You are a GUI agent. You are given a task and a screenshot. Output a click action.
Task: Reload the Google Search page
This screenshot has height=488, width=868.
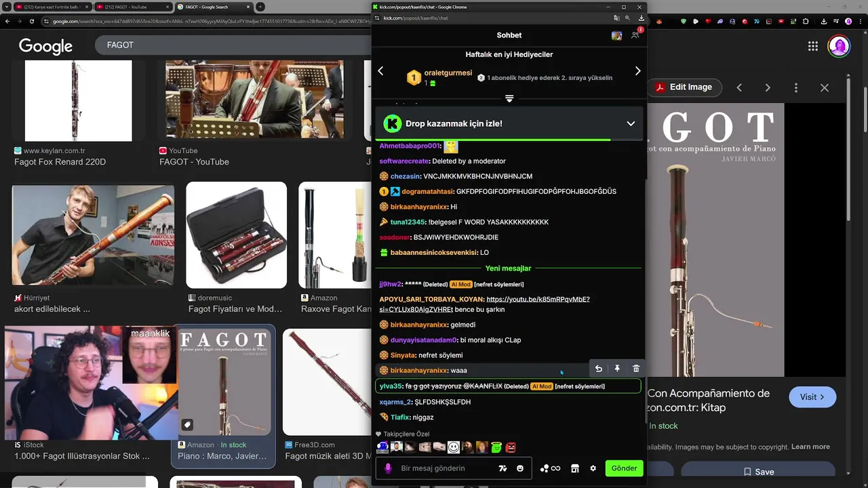click(31, 21)
